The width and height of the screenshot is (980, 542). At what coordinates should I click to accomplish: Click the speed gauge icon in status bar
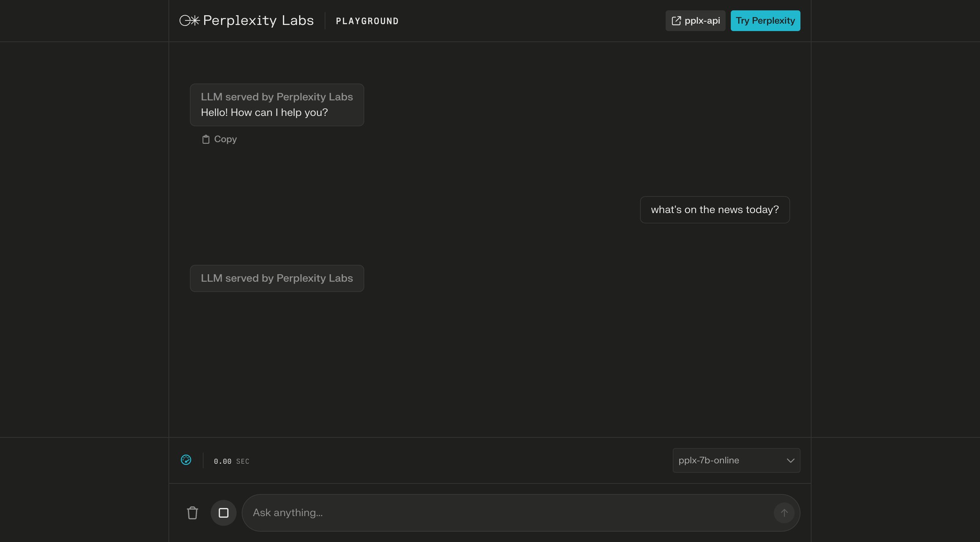tap(186, 460)
